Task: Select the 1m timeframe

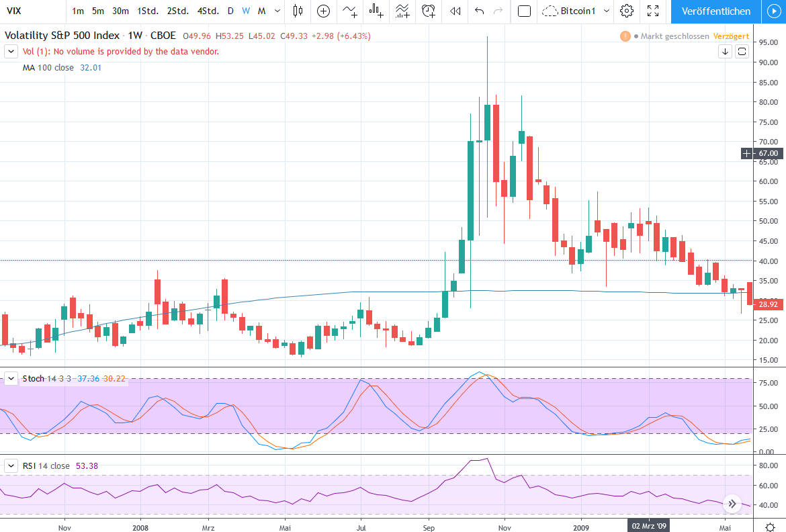Action: (x=78, y=11)
